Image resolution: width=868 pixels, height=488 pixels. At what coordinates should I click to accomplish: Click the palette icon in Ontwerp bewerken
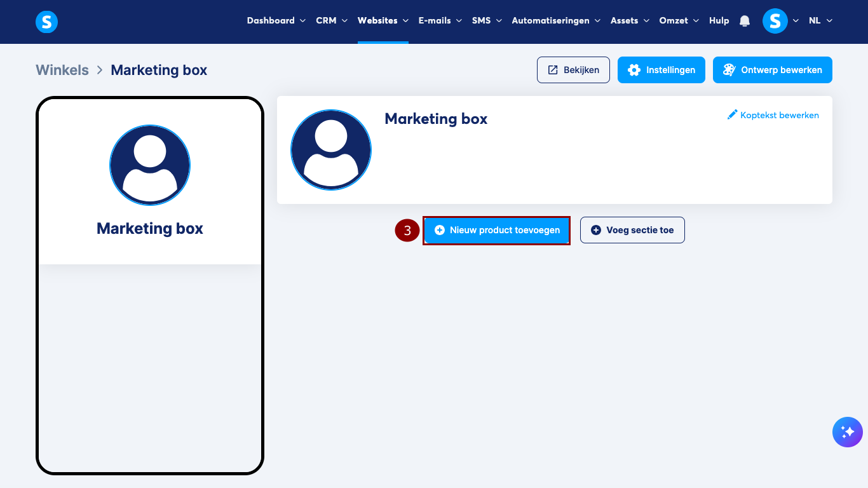point(729,70)
